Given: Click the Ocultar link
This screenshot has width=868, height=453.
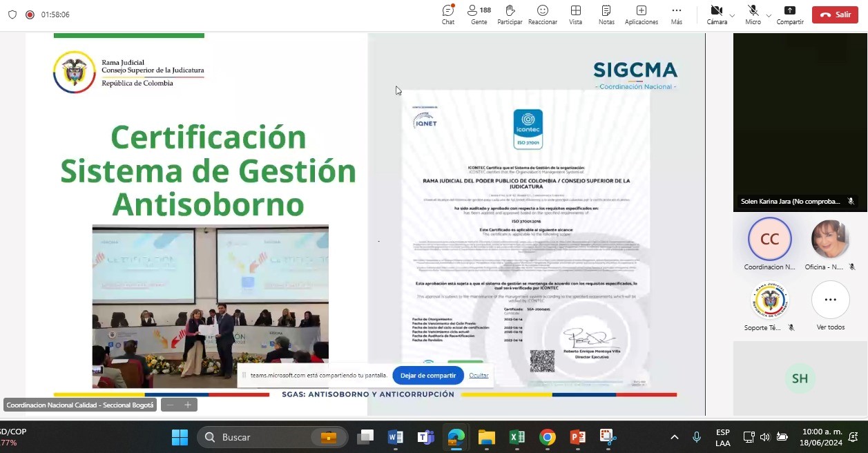Looking at the screenshot, I should pyautogui.click(x=479, y=376).
